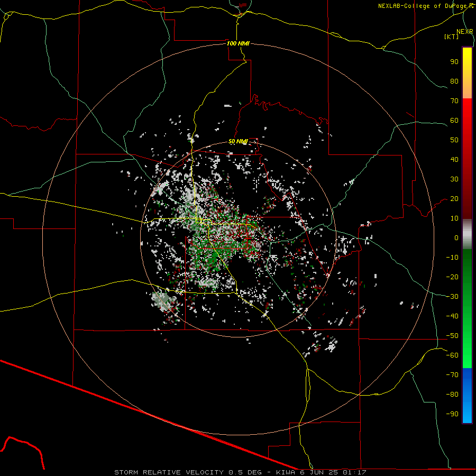The width and height of the screenshot is (476, 476).
Task: Click the KIWA radar site identifier
Action: (x=286, y=472)
